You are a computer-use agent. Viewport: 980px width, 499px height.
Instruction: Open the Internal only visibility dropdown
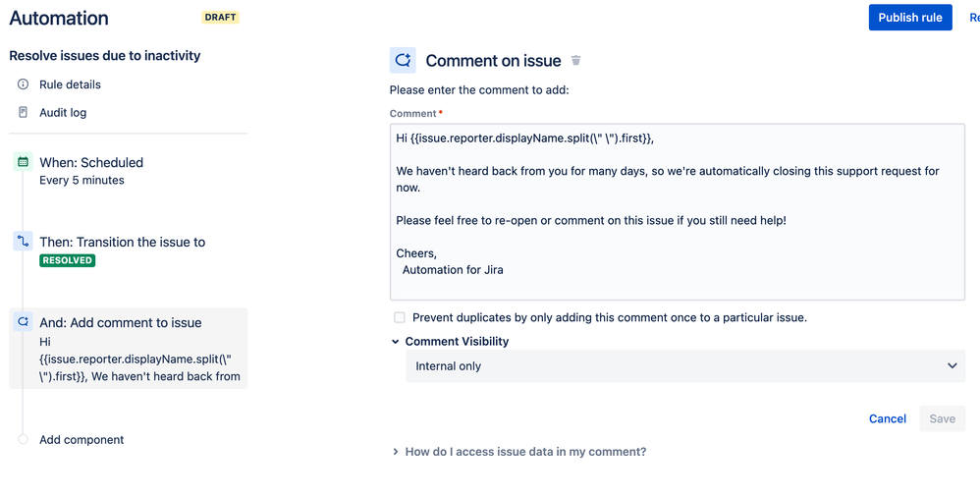pyautogui.click(x=685, y=365)
